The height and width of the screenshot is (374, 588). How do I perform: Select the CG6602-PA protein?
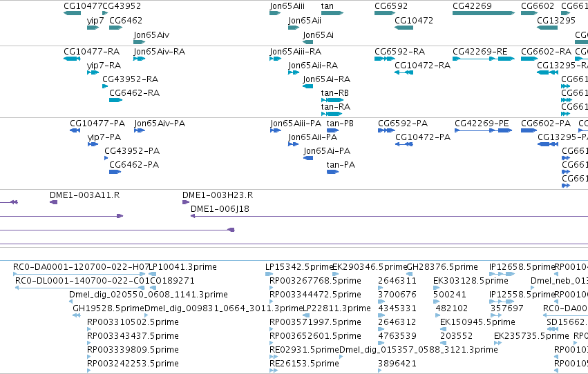(529, 130)
